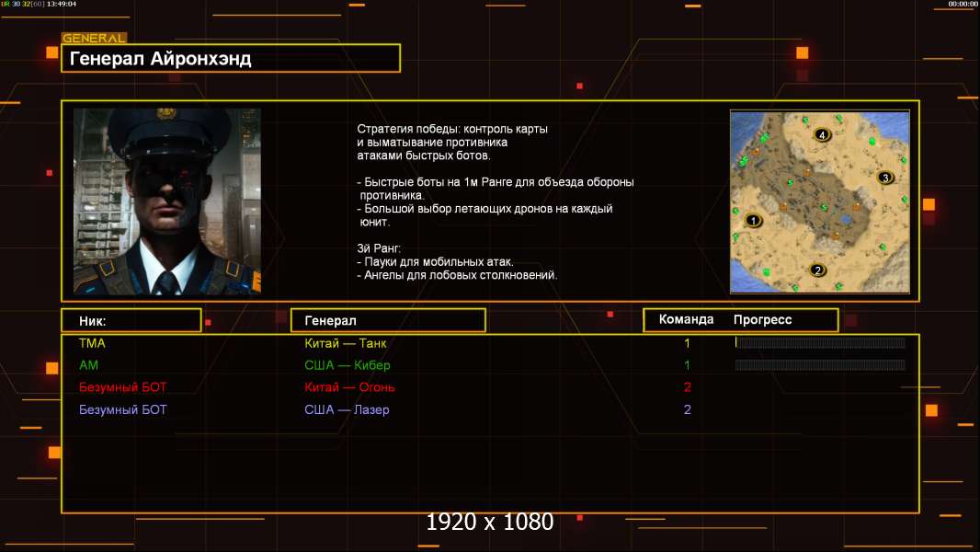Click the 3й Ранг: text line
The image size is (980, 552).
point(379,248)
